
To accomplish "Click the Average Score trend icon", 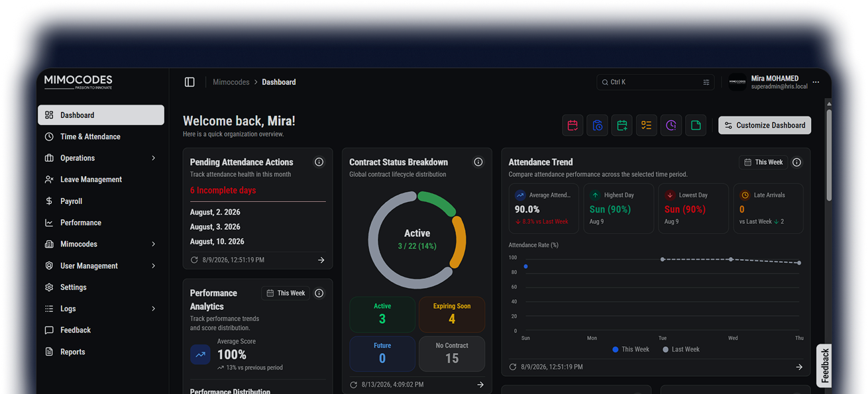I will click(200, 354).
